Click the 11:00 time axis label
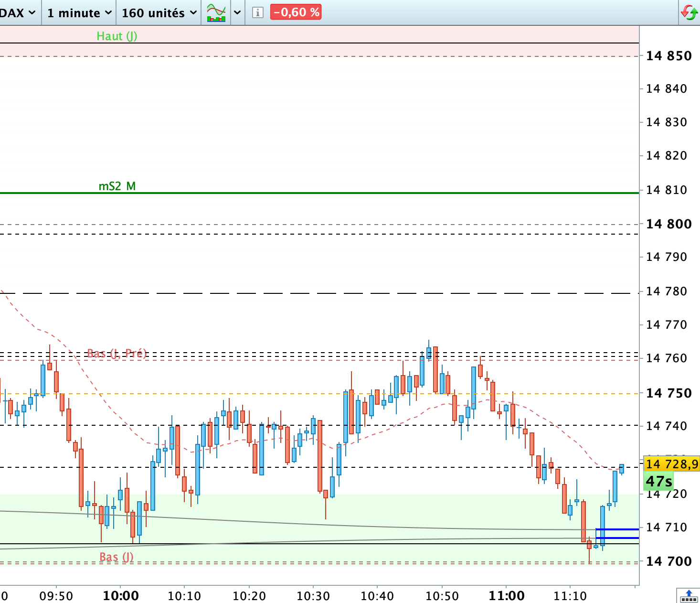The height and width of the screenshot is (603, 700). coord(507,596)
